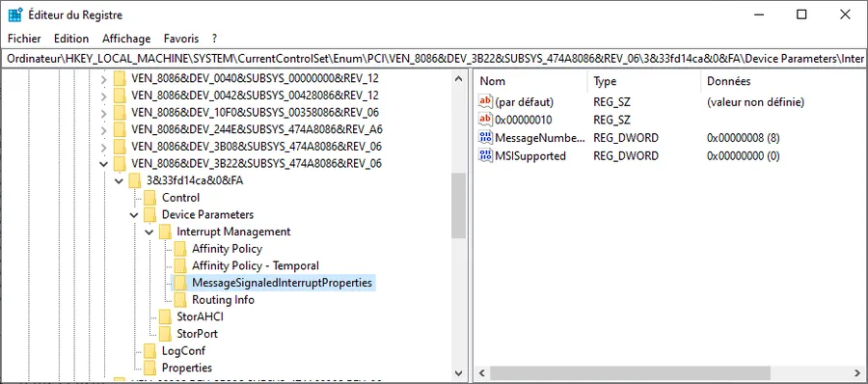The width and height of the screenshot is (868, 384).
Task: Click the Interrupt Management folder icon
Action: click(x=165, y=232)
